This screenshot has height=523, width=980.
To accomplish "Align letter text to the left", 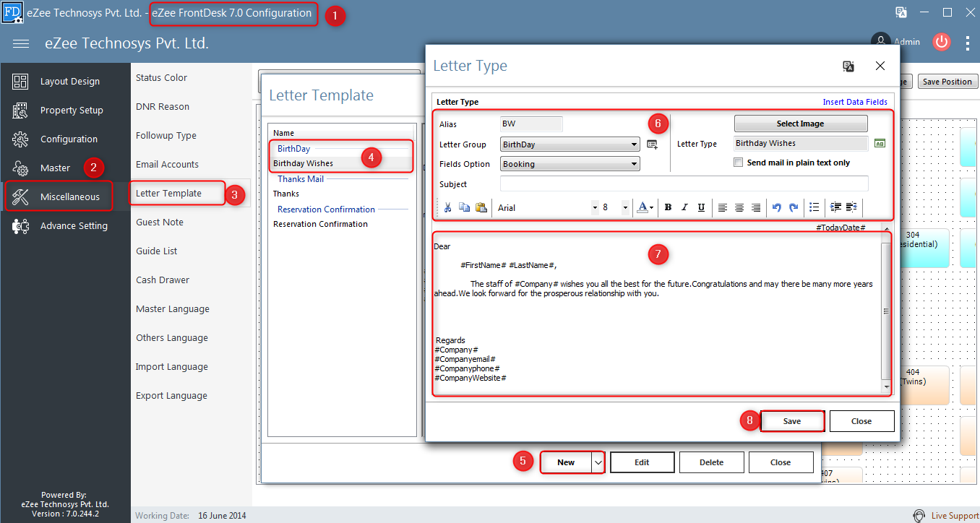I will [x=723, y=207].
